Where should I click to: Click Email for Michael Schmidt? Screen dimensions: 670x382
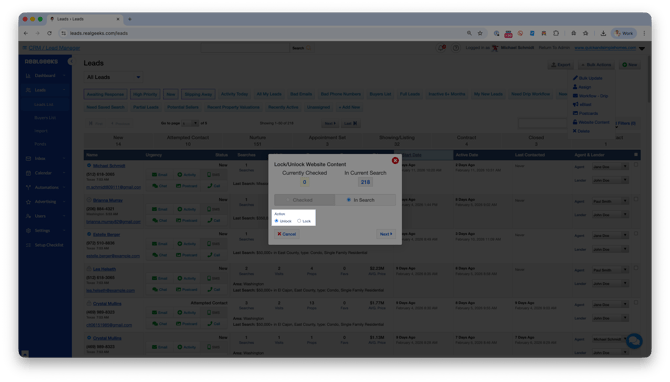(x=160, y=175)
